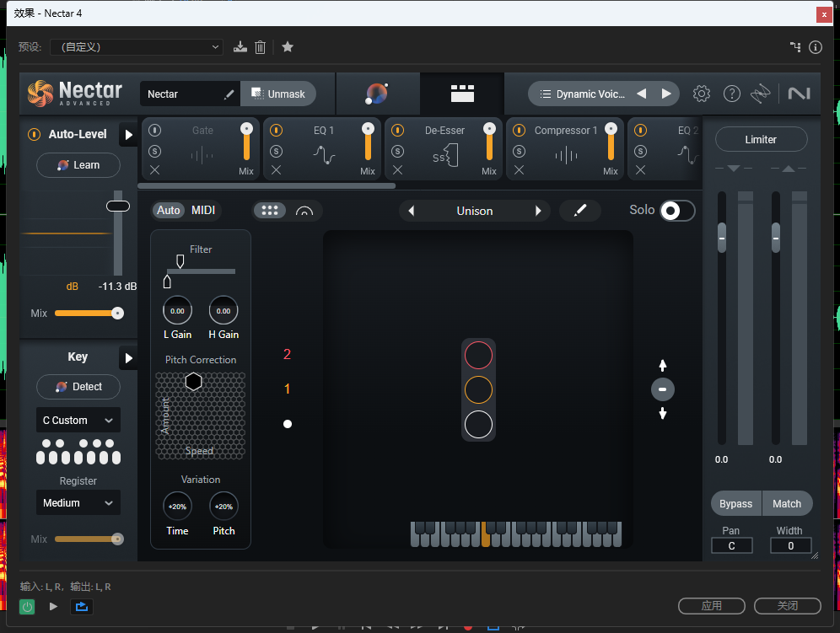The width and height of the screenshot is (840, 633).
Task: Click the Key Mix slider
Action: click(89, 539)
